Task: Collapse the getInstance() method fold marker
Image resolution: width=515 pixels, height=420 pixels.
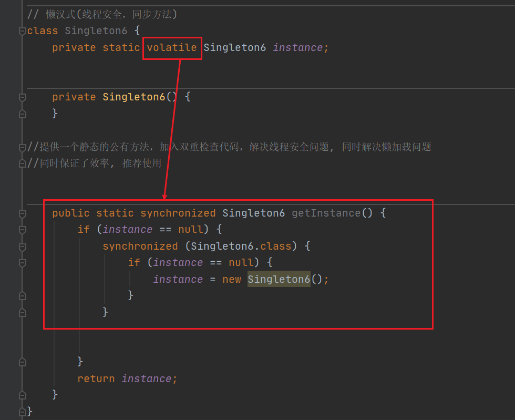Action: pyautogui.click(x=22, y=214)
